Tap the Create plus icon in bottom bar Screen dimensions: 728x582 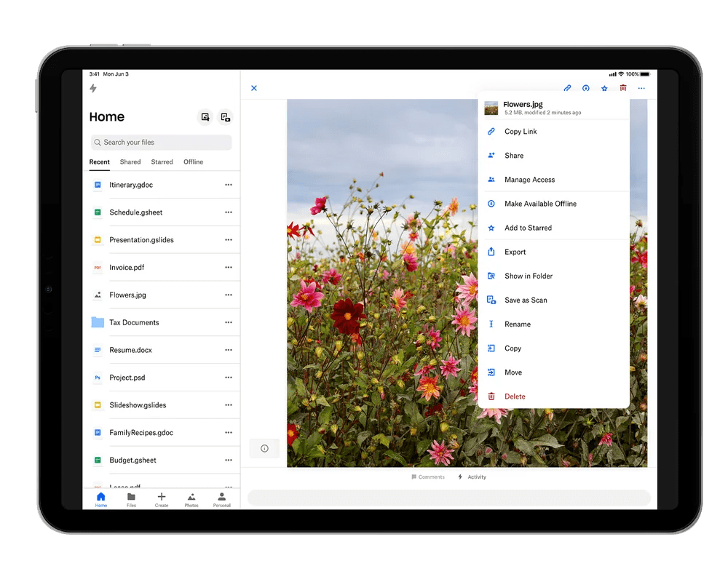coord(162,499)
